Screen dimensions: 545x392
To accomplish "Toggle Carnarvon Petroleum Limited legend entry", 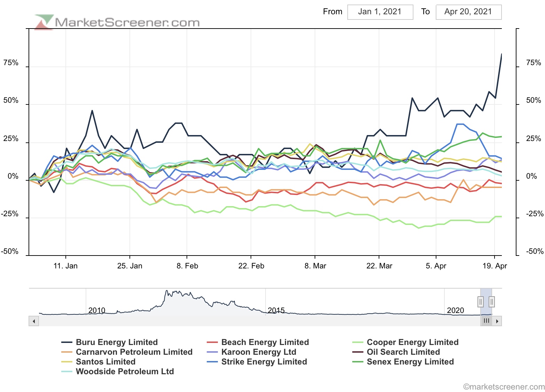I will (x=127, y=352).
